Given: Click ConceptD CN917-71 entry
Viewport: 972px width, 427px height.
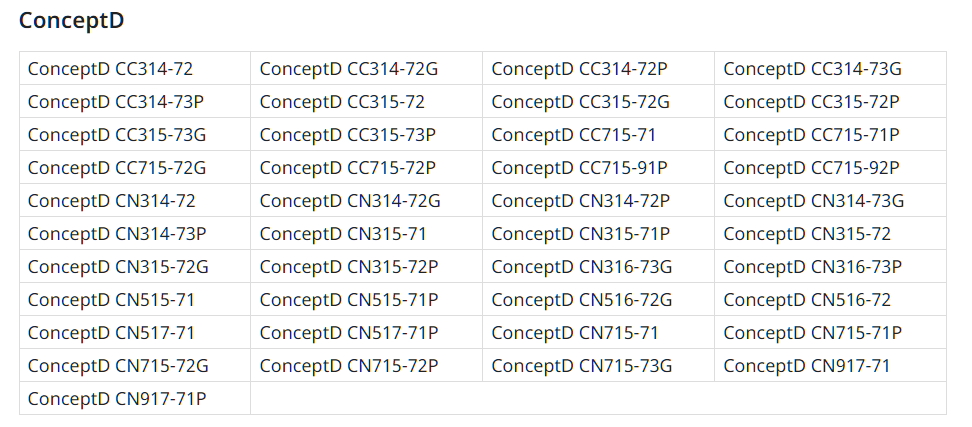Looking at the screenshot, I should tap(830, 365).
